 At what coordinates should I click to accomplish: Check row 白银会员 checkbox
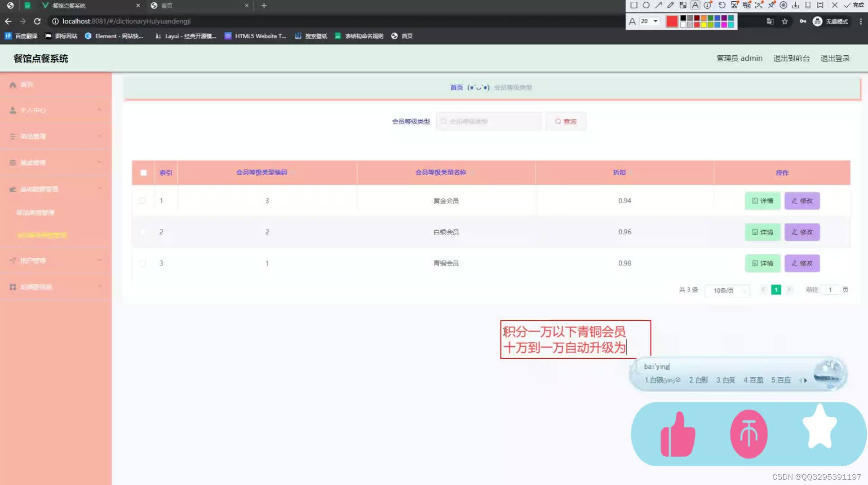click(x=142, y=232)
